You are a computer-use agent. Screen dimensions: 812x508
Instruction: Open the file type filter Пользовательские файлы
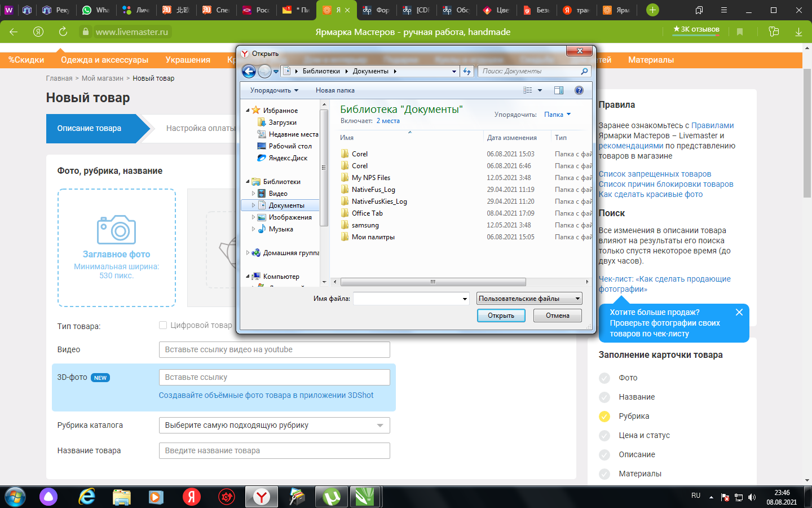click(x=529, y=299)
